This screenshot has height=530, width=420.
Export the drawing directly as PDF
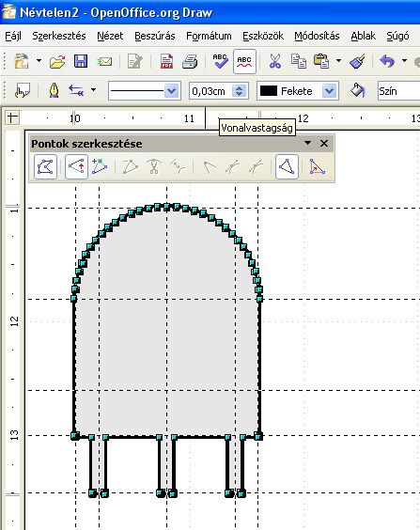coord(166,61)
